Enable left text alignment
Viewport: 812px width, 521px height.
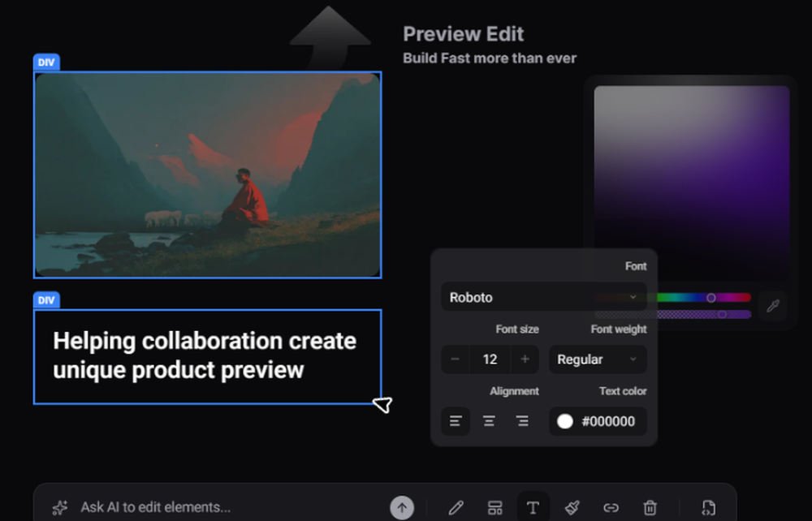pos(456,421)
